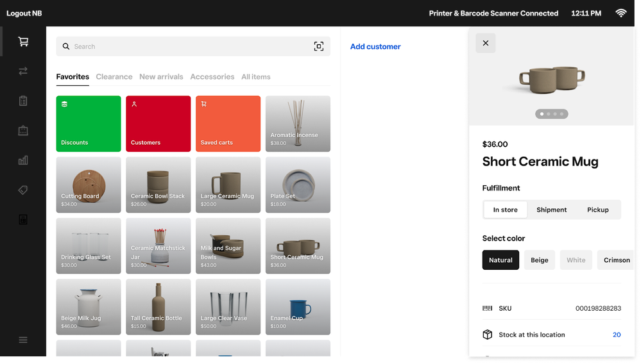This screenshot has width=641, height=364.
Task: Click the price tag sidebar icon
Action: 23,190
